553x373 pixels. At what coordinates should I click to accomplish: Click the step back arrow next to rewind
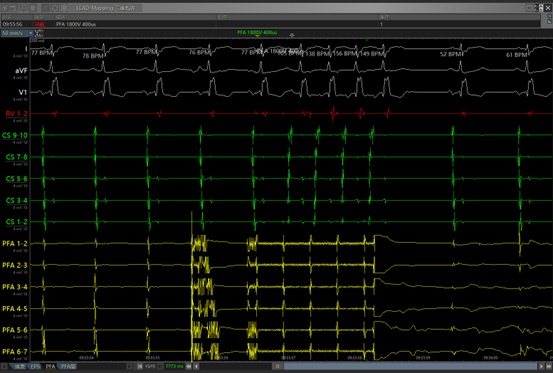tap(196, 367)
